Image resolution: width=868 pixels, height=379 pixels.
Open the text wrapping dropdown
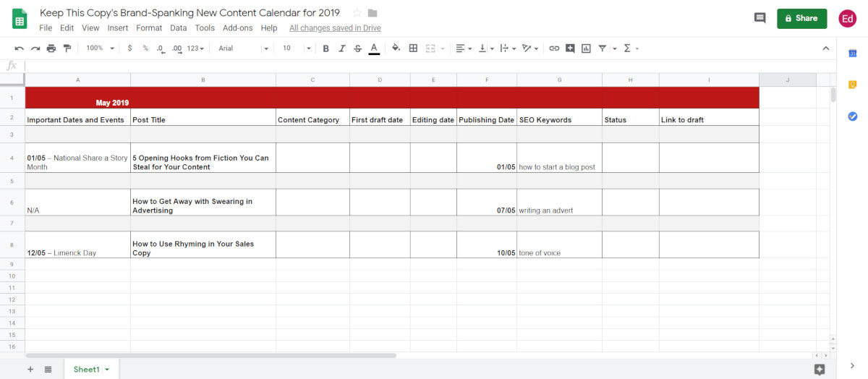(x=508, y=48)
